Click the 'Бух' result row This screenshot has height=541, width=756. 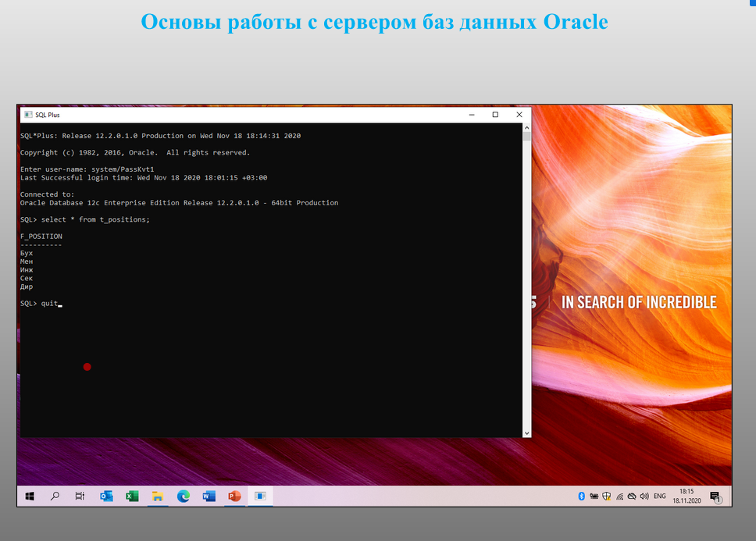tap(27, 254)
